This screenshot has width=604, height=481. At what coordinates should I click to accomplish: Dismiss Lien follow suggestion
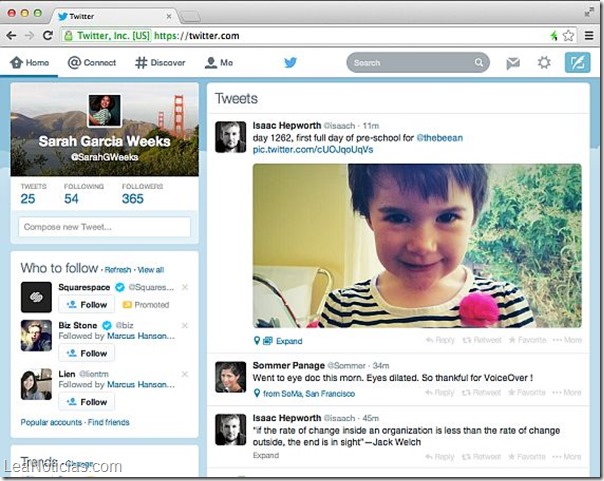185,374
